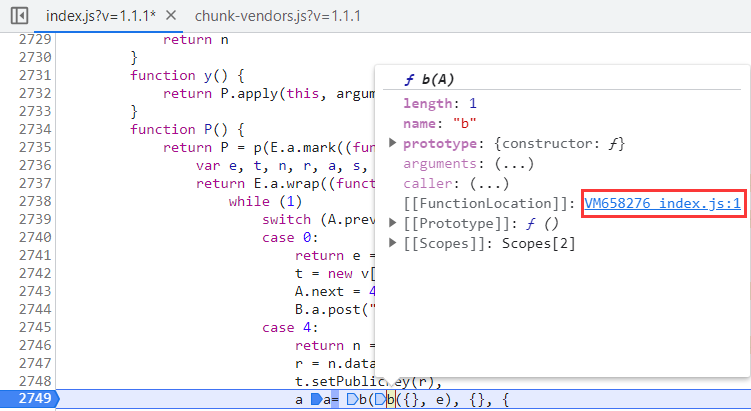The width and height of the screenshot is (751, 411).
Task: Switch to the chunk-vendors.js?v=1.1.1 tab
Action: [x=277, y=16]
